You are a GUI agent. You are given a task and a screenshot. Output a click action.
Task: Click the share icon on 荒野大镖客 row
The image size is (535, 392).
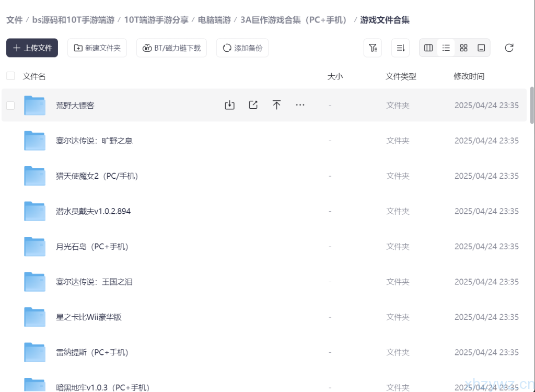(253, 105)
